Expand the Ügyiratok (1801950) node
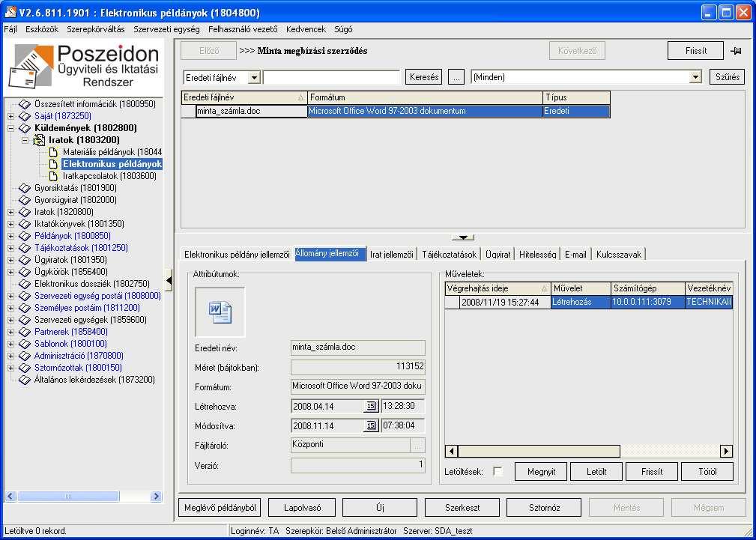This screenshot has width=756, height=540. click(x=10, y=261)
